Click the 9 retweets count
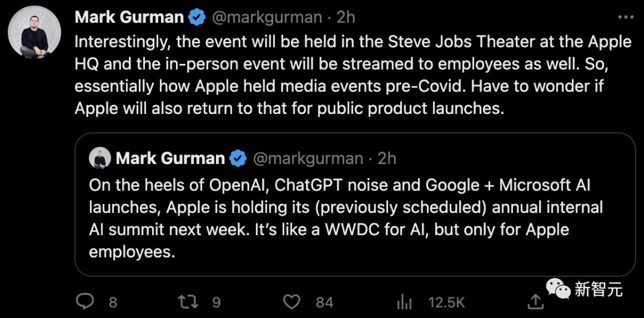The width and height of the screenshot is (644, 318). pos(216,302)
